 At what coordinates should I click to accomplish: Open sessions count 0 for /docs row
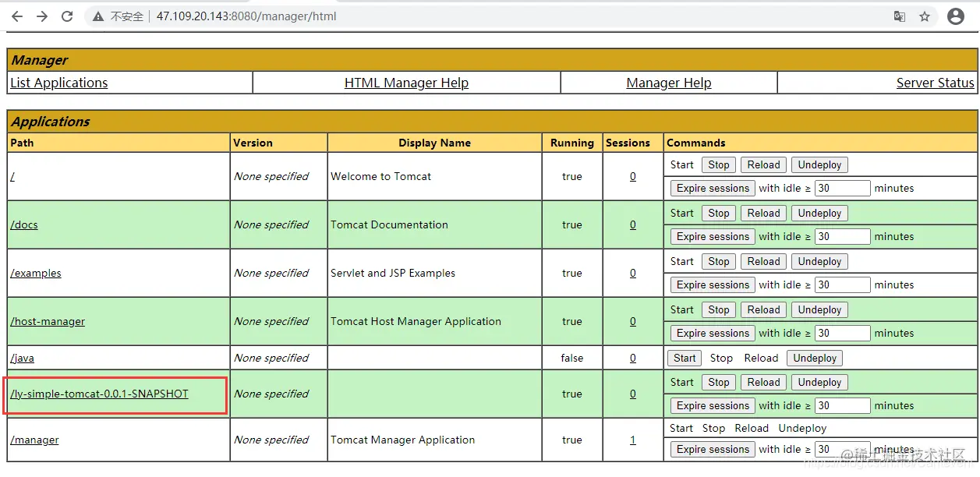(632, 224)
